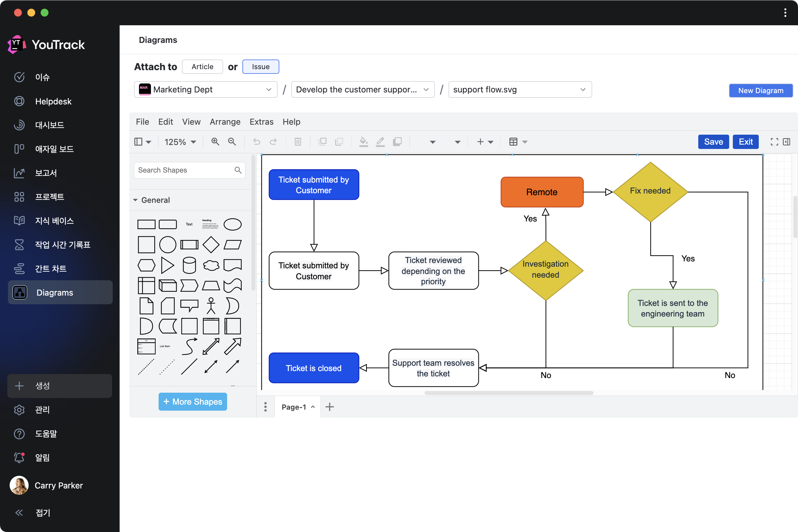Open the Extras menu
This screenshot has height=532, width=798.
tap(261, 121)
